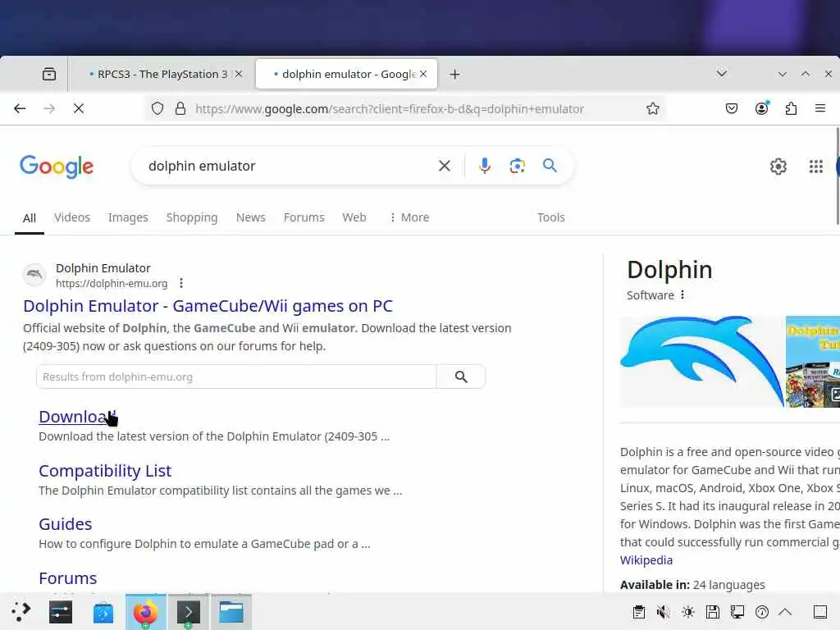Expand the list all tabs chevron
The height and width of the screenshot is (630, 840).
click(722, 74)
